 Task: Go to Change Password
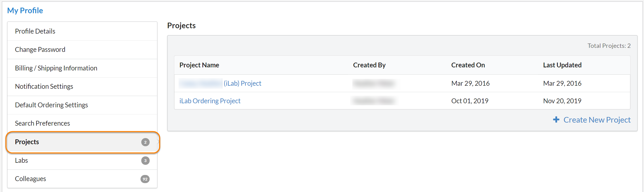pyautogui.click(x=40, y=50)
